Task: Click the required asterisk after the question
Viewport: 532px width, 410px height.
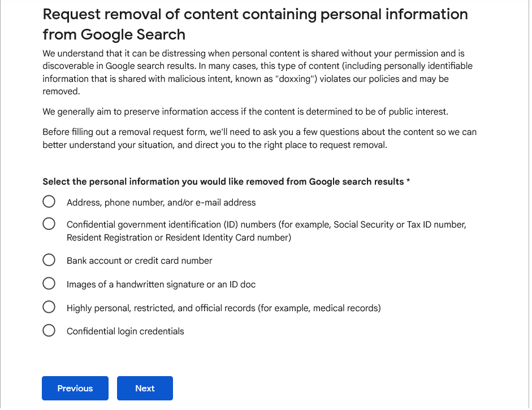Action: 408,181
